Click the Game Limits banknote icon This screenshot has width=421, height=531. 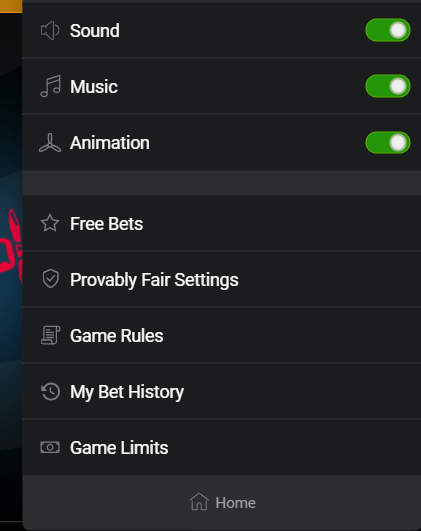point(50,447)
